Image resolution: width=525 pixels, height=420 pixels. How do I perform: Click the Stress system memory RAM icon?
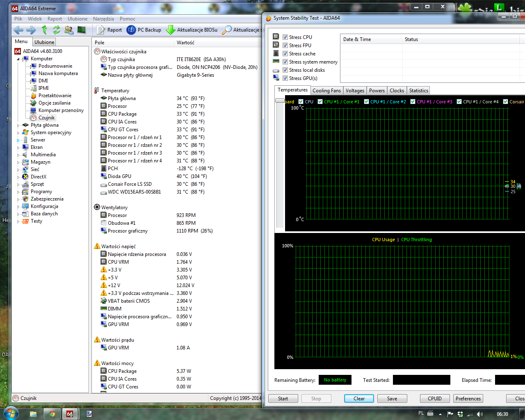pyautogui.click(x=276, y=62)
